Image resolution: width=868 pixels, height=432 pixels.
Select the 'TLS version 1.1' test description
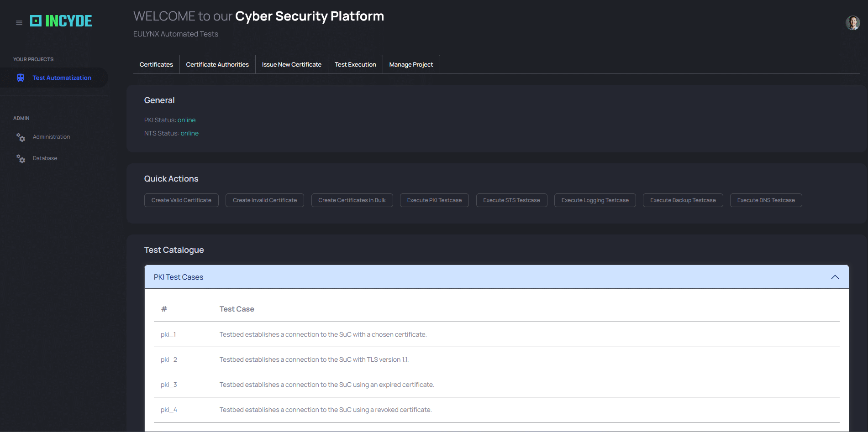314,359
